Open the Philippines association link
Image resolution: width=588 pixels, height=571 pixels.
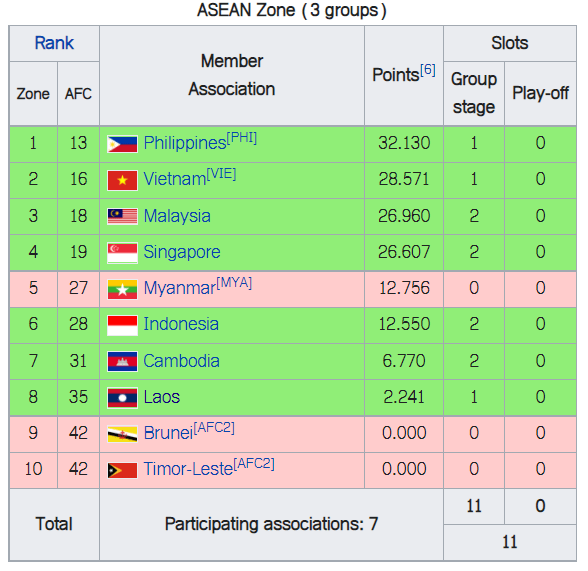click(185, 144)
